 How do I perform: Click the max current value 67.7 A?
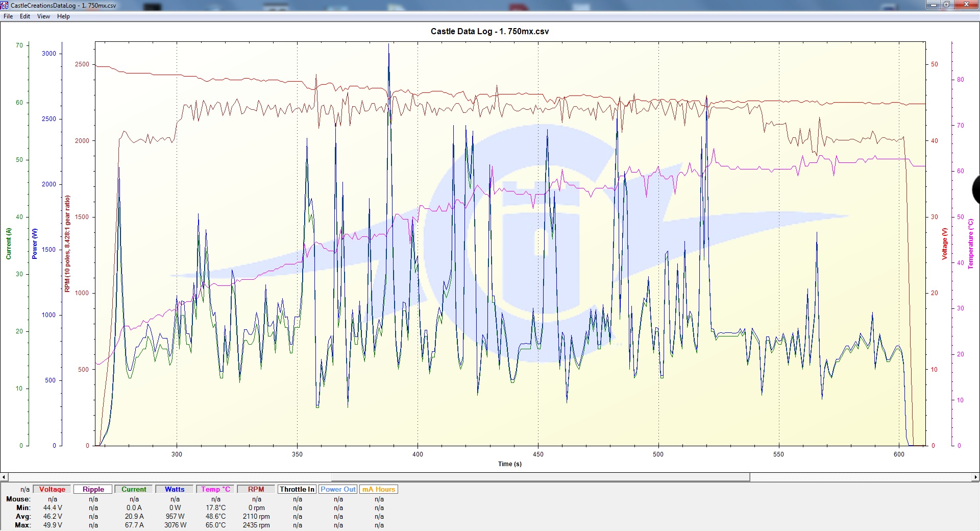134,525
